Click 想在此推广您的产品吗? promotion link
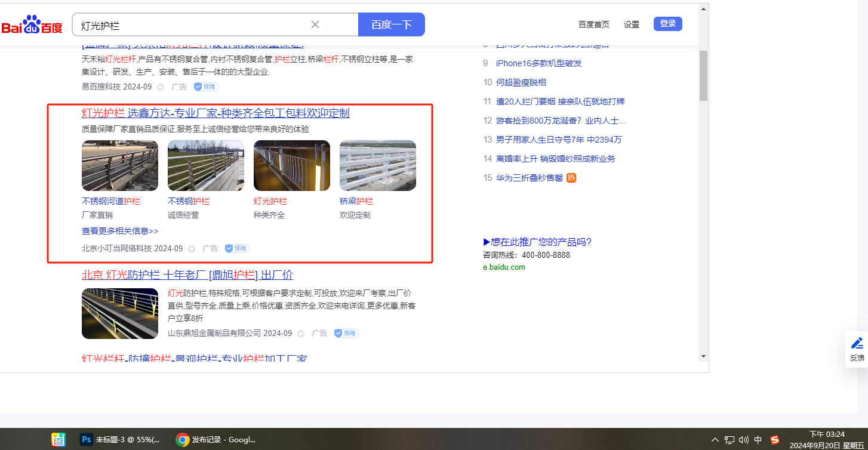Image resolution: width=868 pixels, height=450 pixels. point(537,242)
